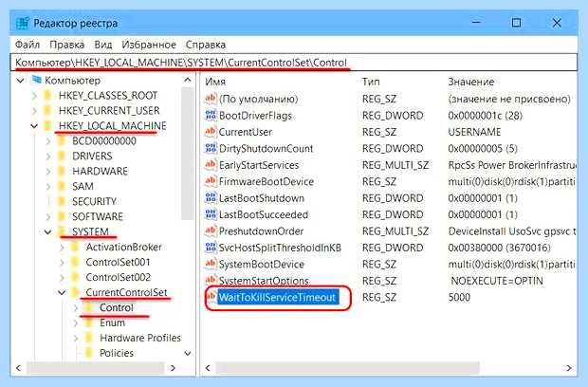Screen dimensions: 588x387
Task: Expand the ActivationBroker key
Action: pos(62,248)
